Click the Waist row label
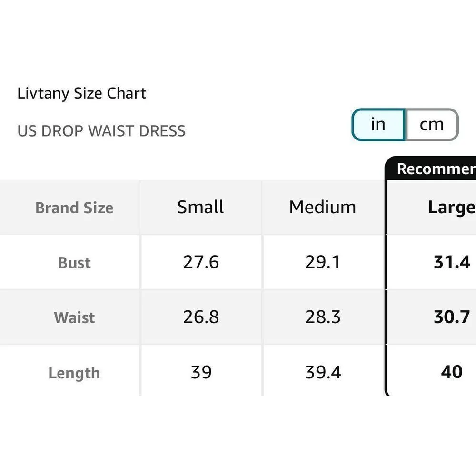476x476 pixels. [74, 317]
